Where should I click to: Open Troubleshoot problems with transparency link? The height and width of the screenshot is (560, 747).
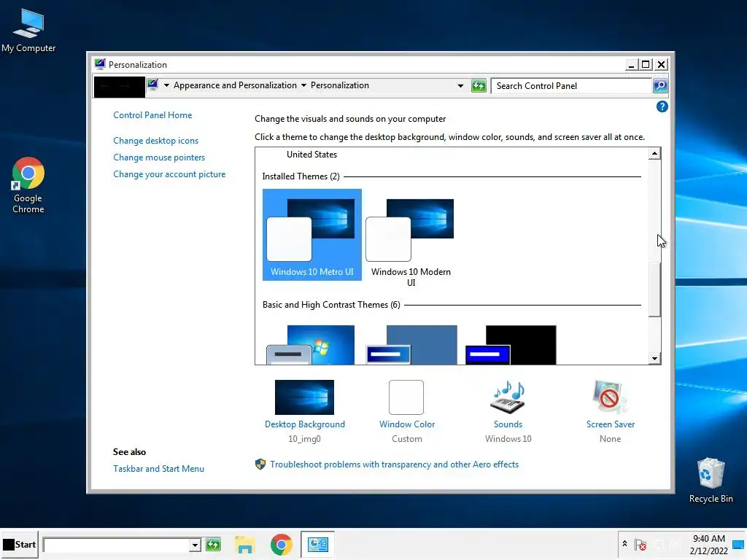point(394,464)
